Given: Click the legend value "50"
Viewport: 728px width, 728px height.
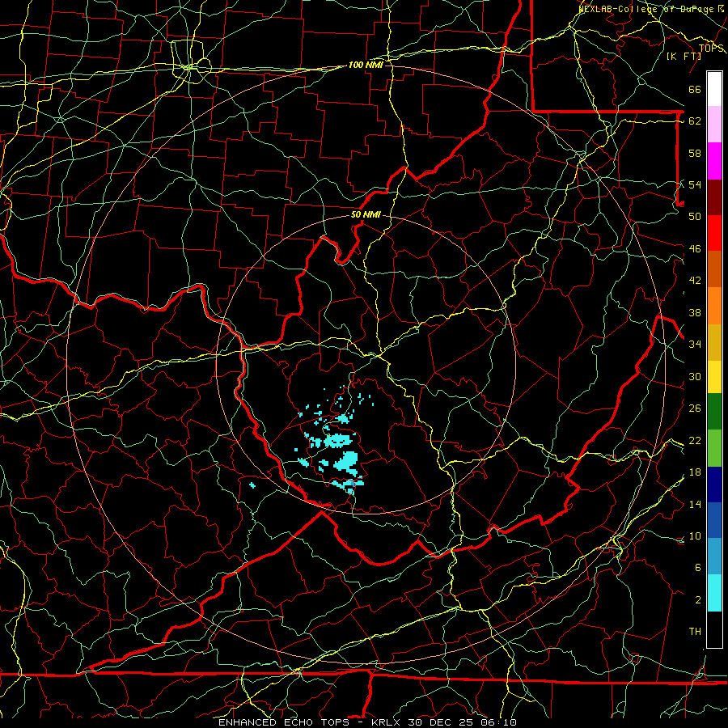Looking at the screenshot, I should click(695, 216).
